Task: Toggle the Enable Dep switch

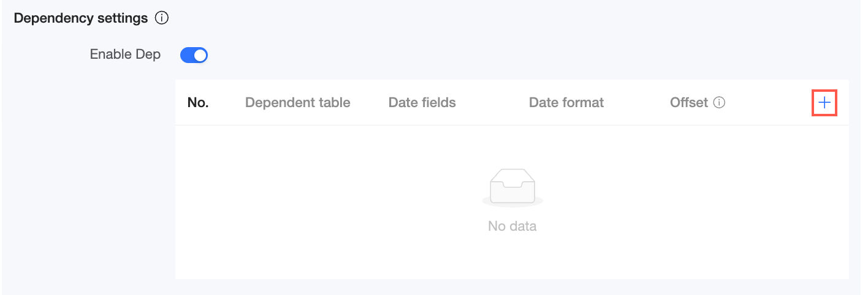Action: 194,56
